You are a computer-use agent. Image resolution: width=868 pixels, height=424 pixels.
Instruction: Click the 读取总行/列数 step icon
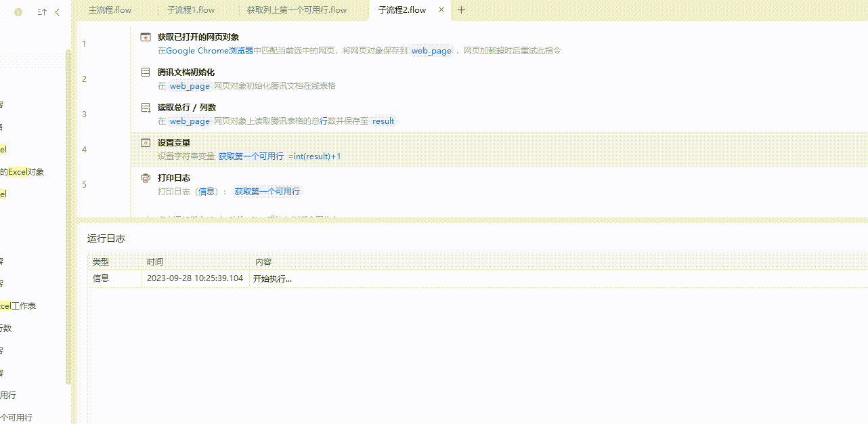tap(145, 108)
